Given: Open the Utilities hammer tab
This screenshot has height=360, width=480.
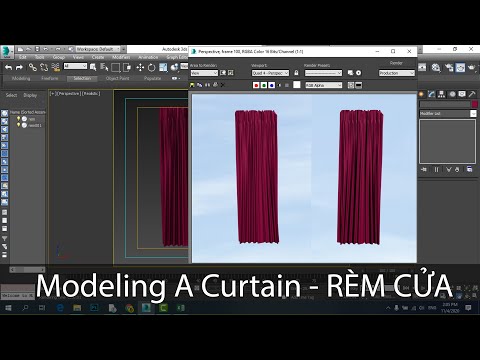Looking at the screenshot, I should click(472, 94).
